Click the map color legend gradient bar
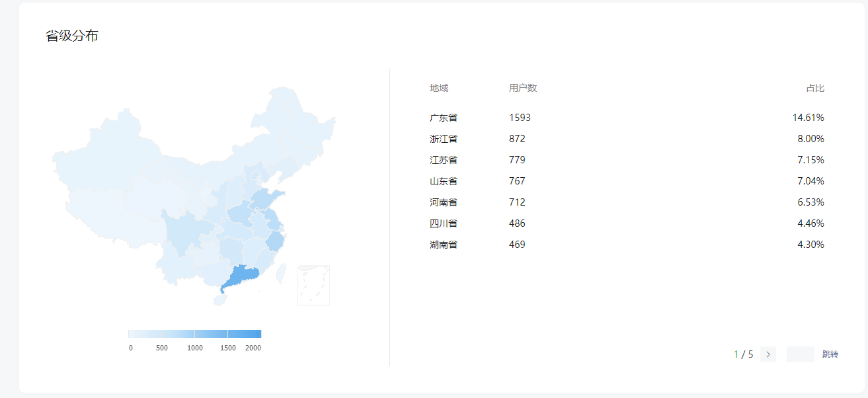Viewport: 868px width, 398px height. tap(194, 334)
